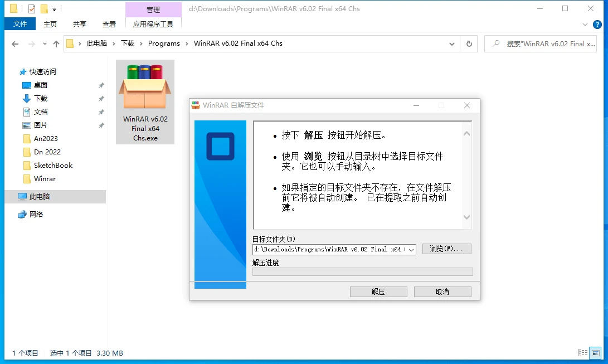Open 下载 in the navigation pane

click(40, 99)
